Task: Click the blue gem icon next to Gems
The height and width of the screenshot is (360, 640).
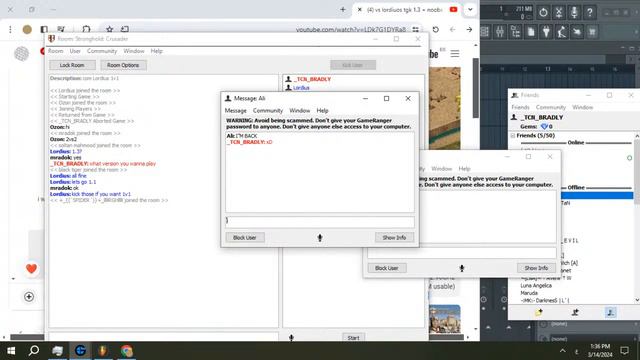Action: [x=544, y=127]
